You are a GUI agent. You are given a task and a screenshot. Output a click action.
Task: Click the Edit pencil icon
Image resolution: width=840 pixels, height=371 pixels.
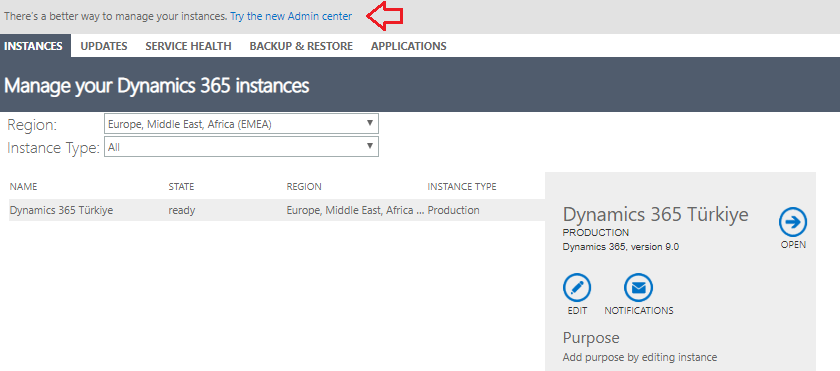point(577,288)
